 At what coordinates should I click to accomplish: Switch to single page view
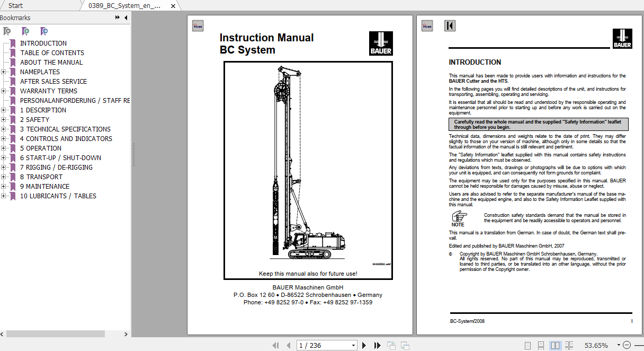[x=527, y=345]
